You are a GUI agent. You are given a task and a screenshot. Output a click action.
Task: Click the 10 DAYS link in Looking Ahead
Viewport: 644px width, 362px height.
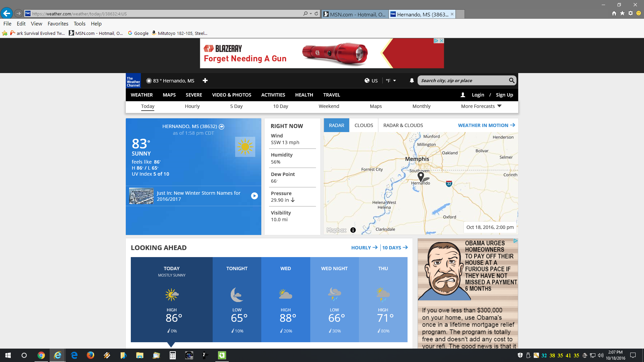click(395, 248)
